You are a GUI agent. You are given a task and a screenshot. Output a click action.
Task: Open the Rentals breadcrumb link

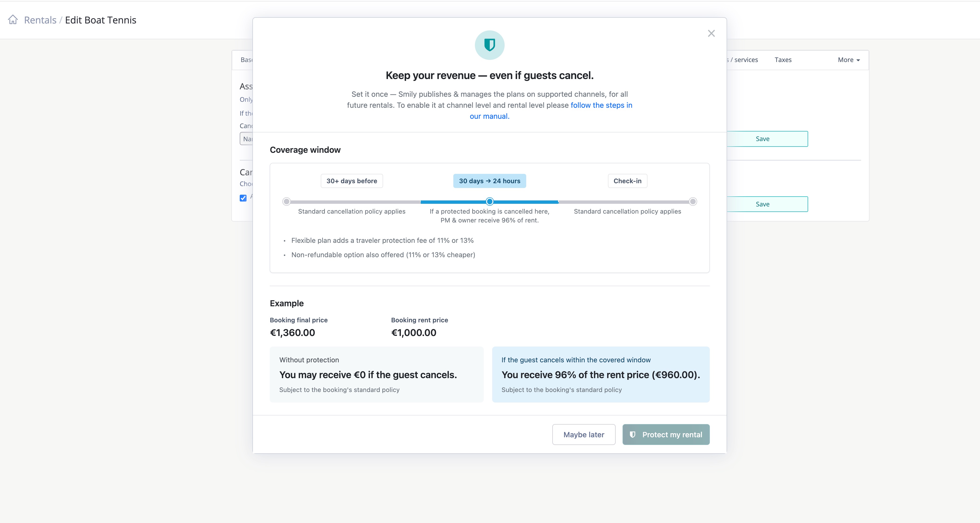[x=40, y=20]
